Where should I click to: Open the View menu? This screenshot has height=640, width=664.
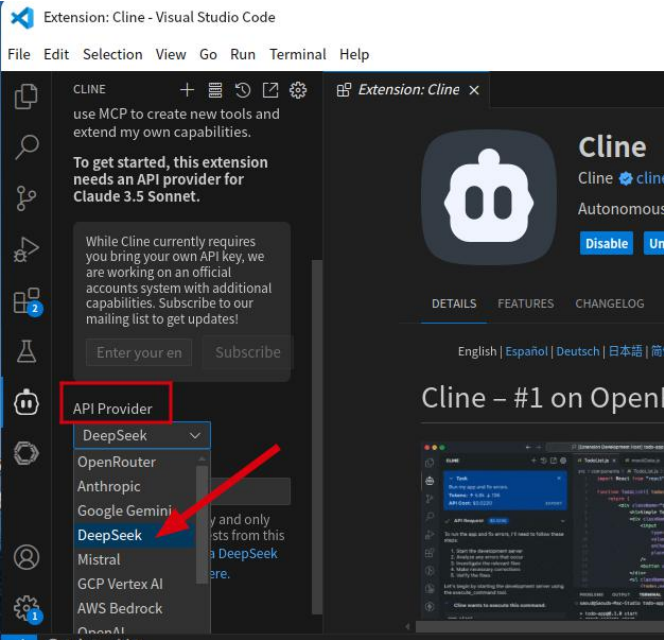[171, 54]
